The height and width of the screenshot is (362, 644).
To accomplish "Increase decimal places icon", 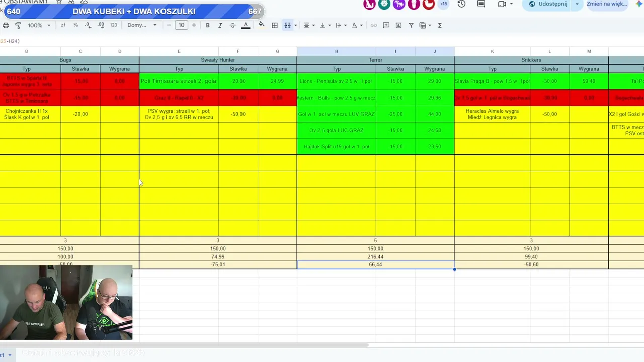I will (101, 25).
